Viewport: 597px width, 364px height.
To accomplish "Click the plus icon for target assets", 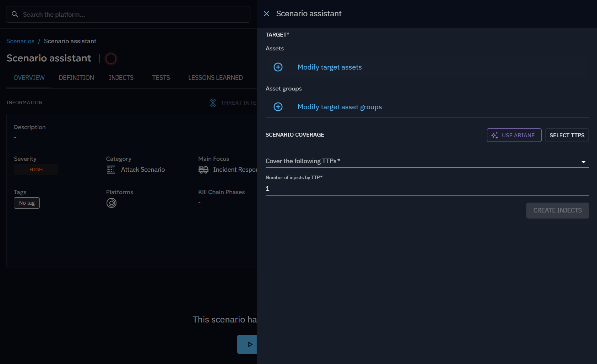I will (x=278, y=67).
